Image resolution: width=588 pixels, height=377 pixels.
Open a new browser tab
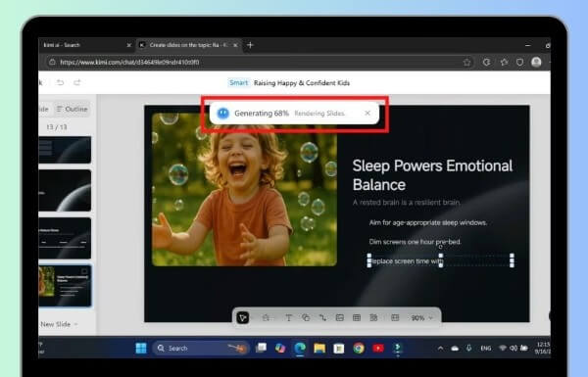point(250,45)
